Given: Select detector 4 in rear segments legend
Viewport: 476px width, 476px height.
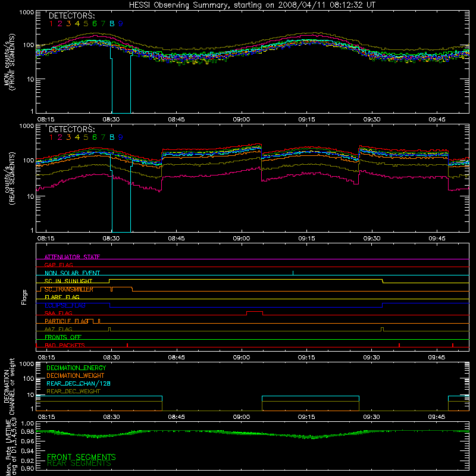Looking at the screenshot, I should 77,137.
